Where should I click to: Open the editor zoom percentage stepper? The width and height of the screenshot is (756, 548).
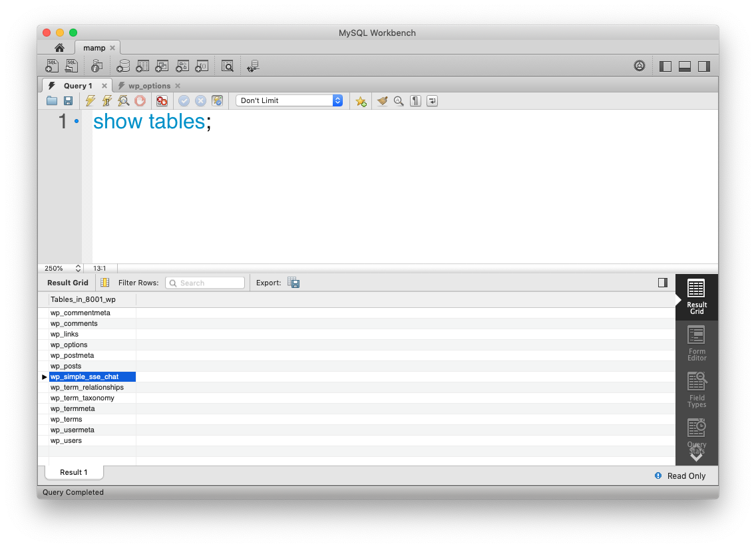click(78, 268)
